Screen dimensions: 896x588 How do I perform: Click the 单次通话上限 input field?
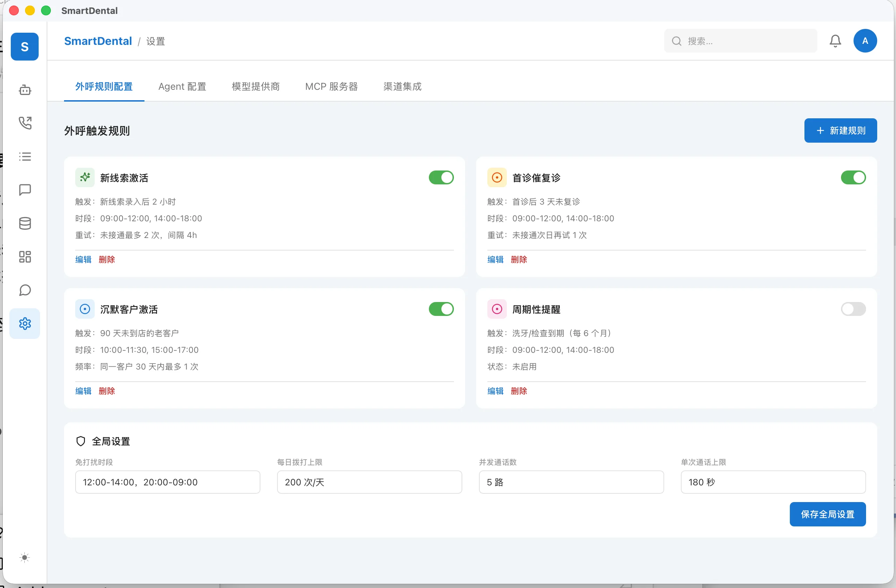773,482
